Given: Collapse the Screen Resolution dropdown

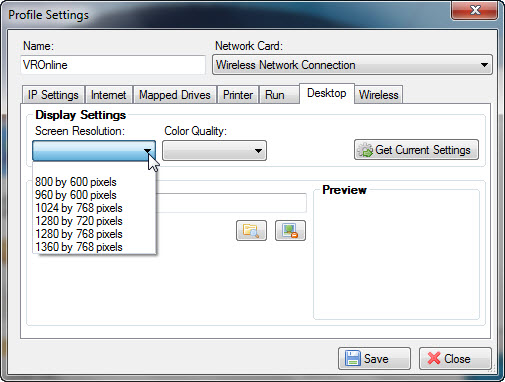Looking at the screenshot, I should 94,151.
